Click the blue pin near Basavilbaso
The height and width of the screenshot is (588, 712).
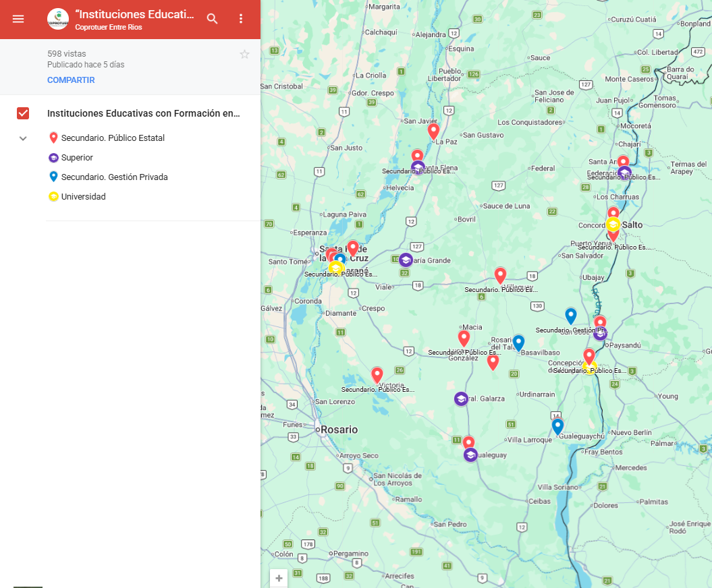(x=518, y=343)
